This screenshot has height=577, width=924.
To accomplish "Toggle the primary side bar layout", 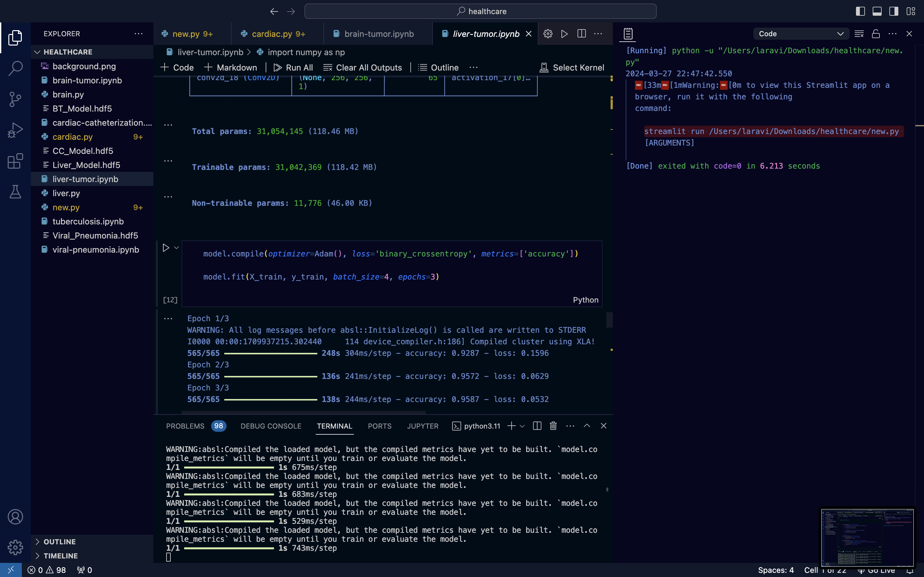I will pos(860,12).
